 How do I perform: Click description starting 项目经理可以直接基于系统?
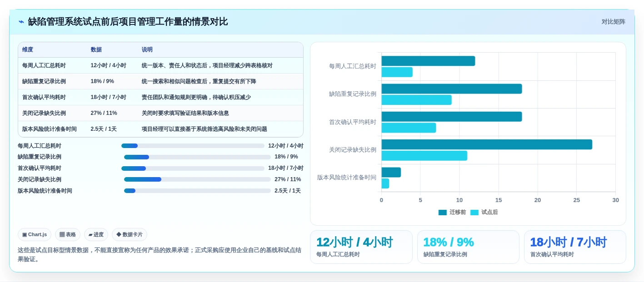pos(204,129)
